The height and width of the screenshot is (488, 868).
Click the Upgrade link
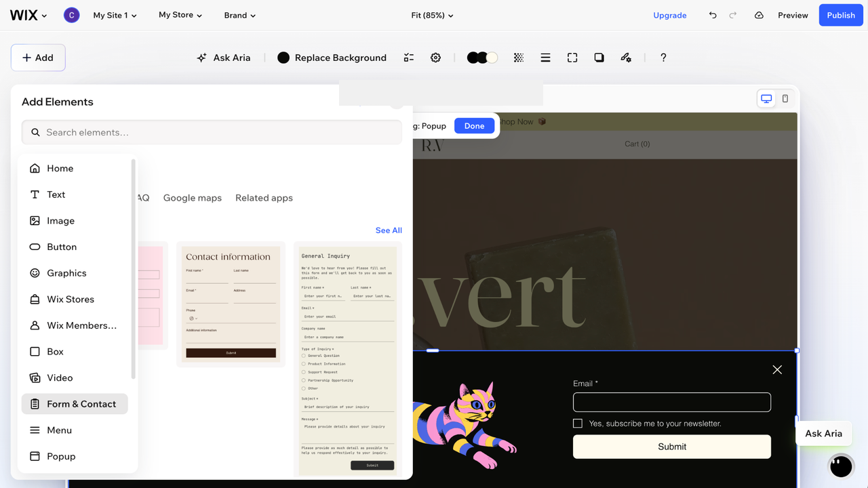coord(670,15)
